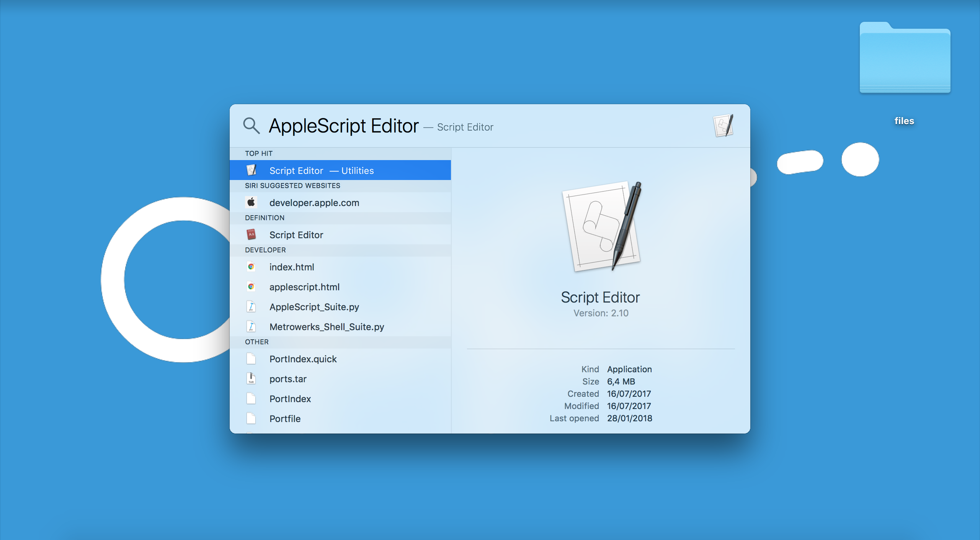Screen dimensions: 980x540
Task: Click the Script Editor title in preview pane
Action: coord(600,297)
